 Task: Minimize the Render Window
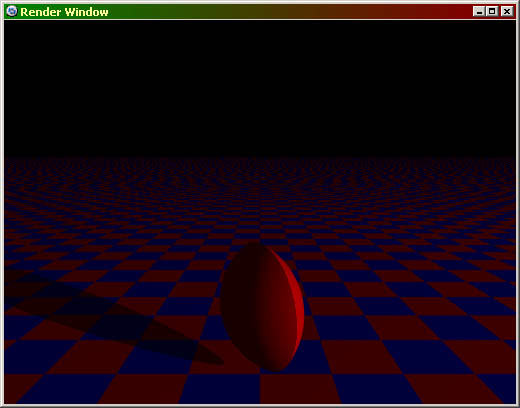click(479, 12)
